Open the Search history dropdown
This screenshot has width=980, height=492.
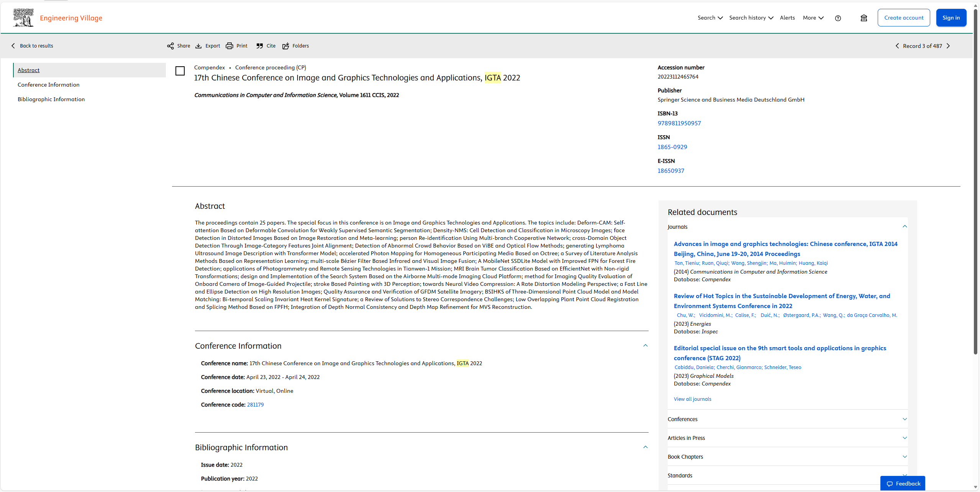751,18
